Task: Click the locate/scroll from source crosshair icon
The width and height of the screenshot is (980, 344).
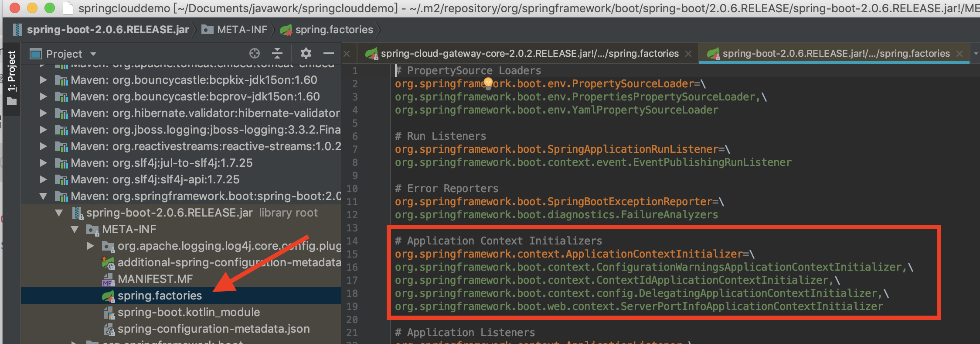Action: (x=255, y=53)
